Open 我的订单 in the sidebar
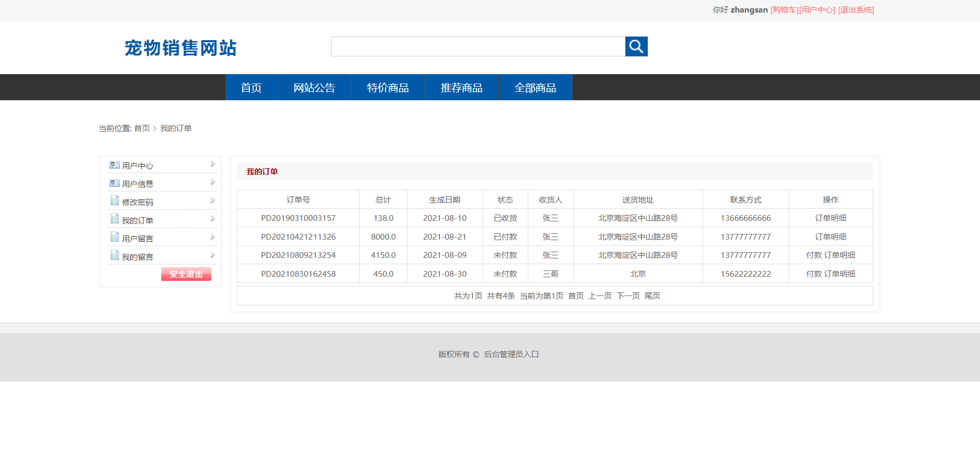 [138, 220]
